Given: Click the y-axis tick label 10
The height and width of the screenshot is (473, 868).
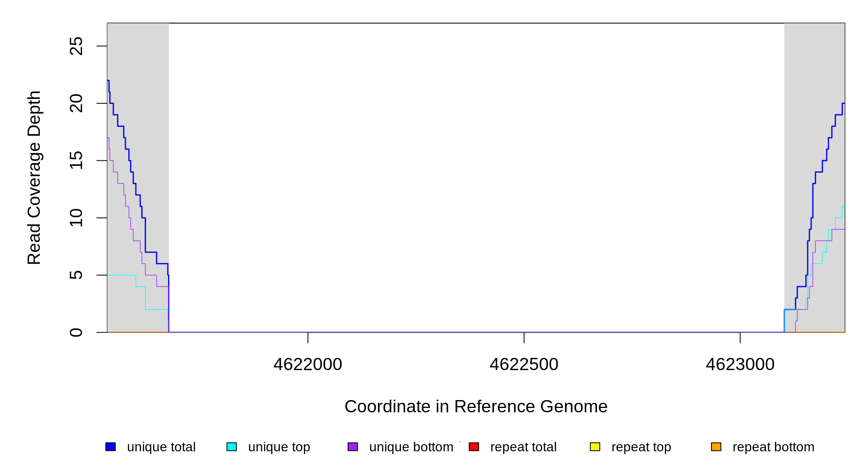Looking at the screenshot, I should coord(76,218).
